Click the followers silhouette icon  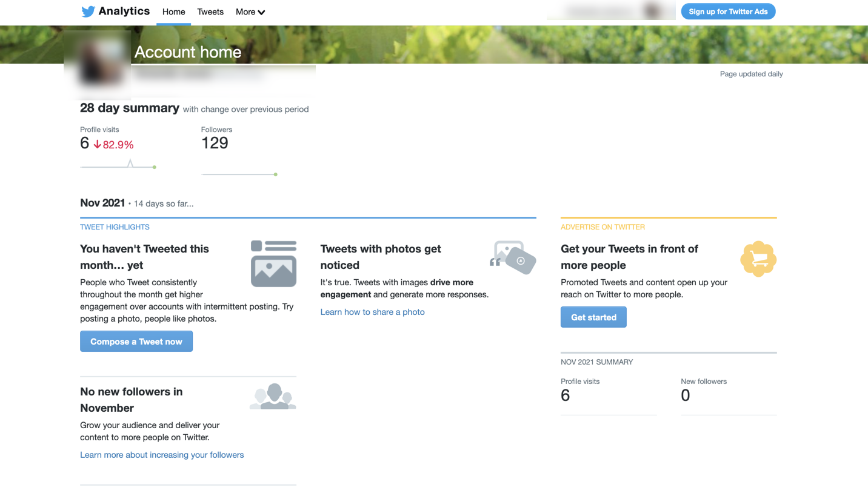tap(273, 396)
